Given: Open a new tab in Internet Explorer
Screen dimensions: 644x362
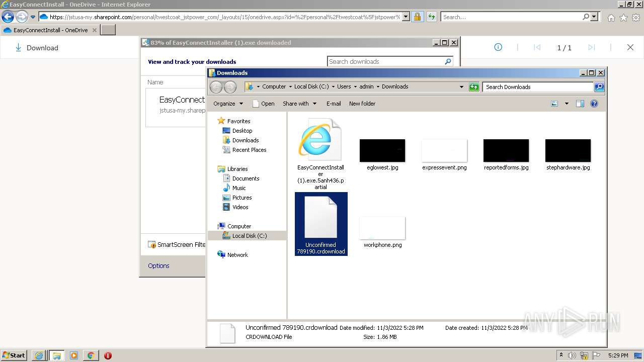Looking at the screenshot, I should click(x=108, y=30).
